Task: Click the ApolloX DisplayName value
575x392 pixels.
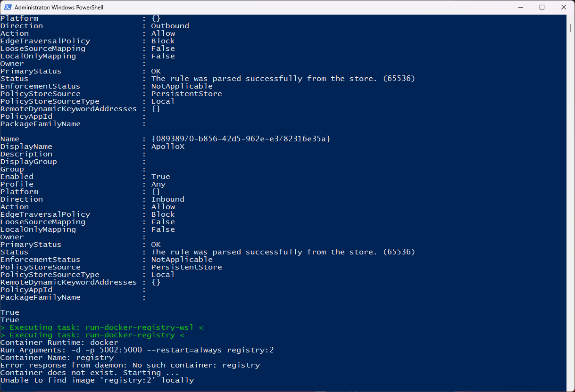Action: click(167, 147)
